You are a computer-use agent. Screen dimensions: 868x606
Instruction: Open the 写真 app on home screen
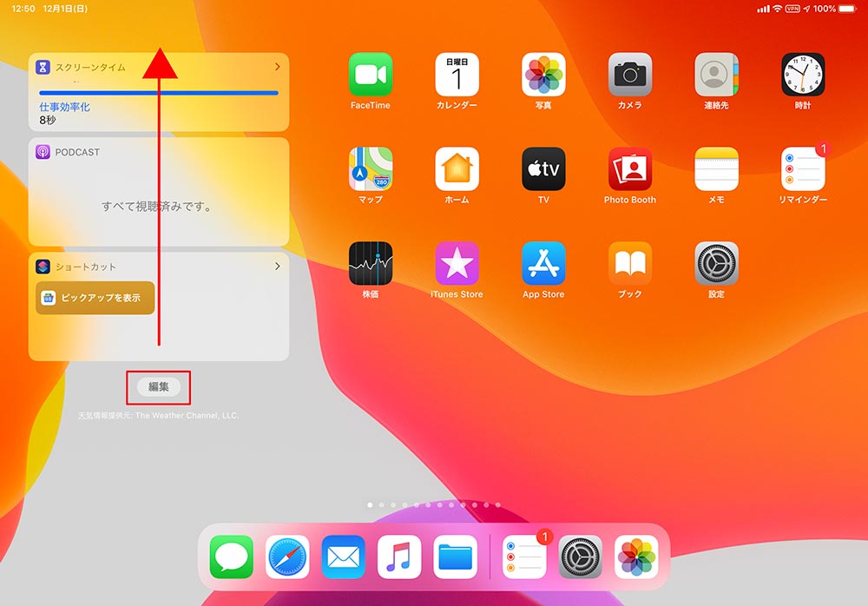(x=543, y=74)
